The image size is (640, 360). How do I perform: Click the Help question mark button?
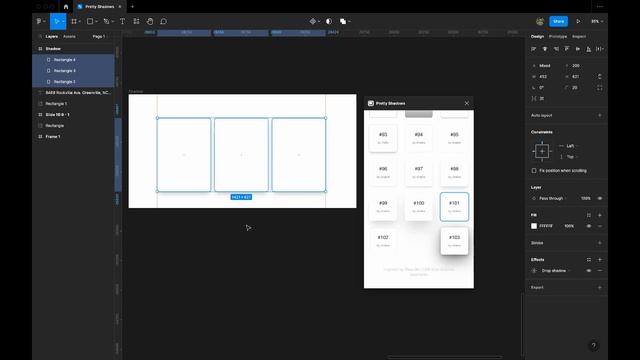click(593, 346)
